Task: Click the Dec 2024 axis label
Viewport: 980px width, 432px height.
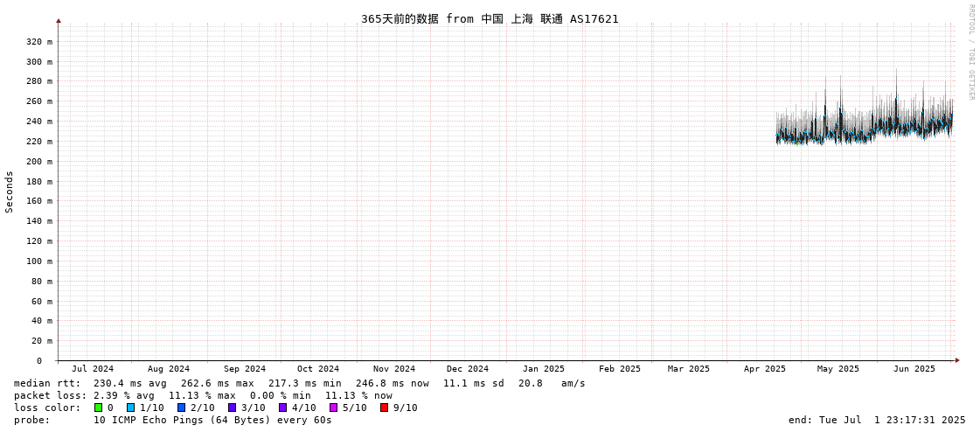Action: tap(468, 369)
